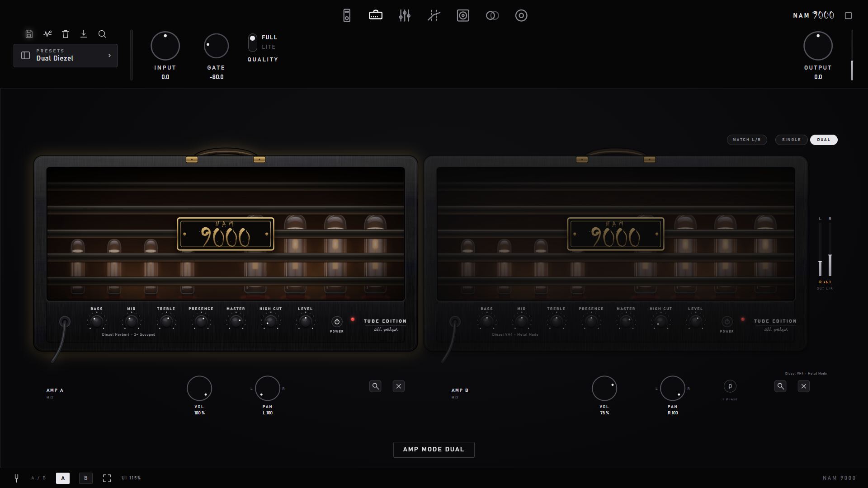Clear Amp A model with X
The width and height of the screenshot is (868, 488).
(x=398, y=386)
